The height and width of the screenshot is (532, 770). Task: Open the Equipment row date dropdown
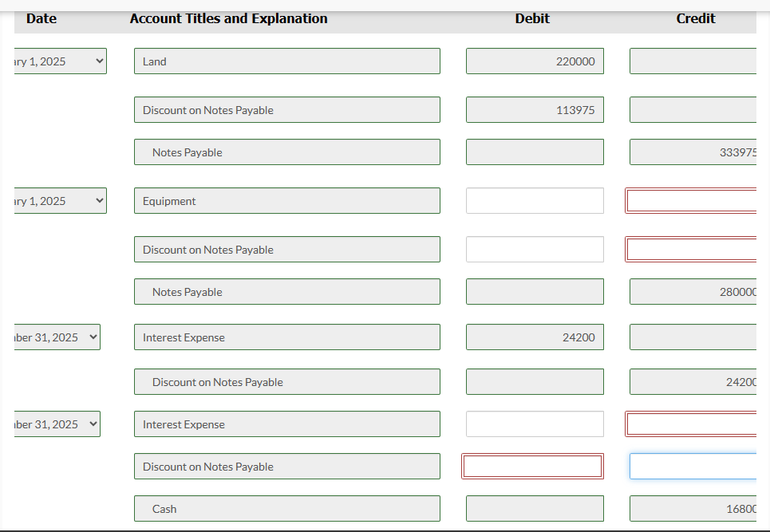pos(61,201)
